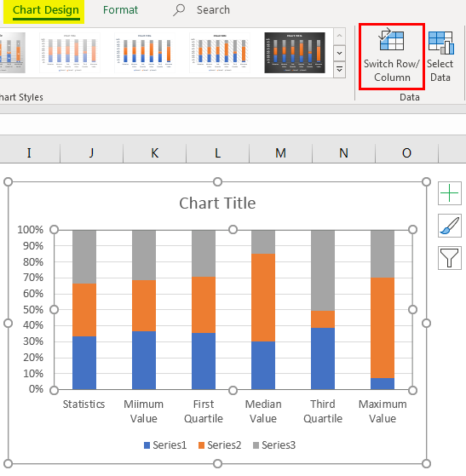This screenshot has width=466, height=476.
Task: Click the plot area's top-right sizing handle
Action: click(412, 230)
